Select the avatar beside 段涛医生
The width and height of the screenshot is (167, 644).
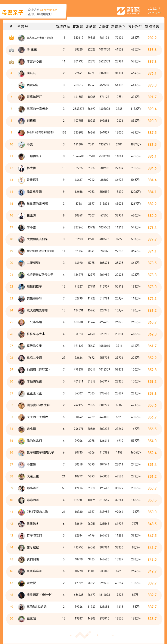click(21, 180)
